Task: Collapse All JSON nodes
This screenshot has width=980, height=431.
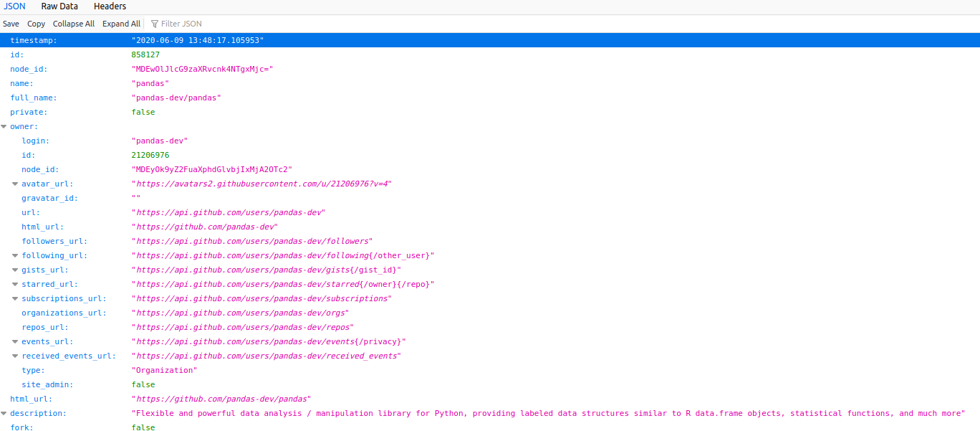Action: pos(74,24)
